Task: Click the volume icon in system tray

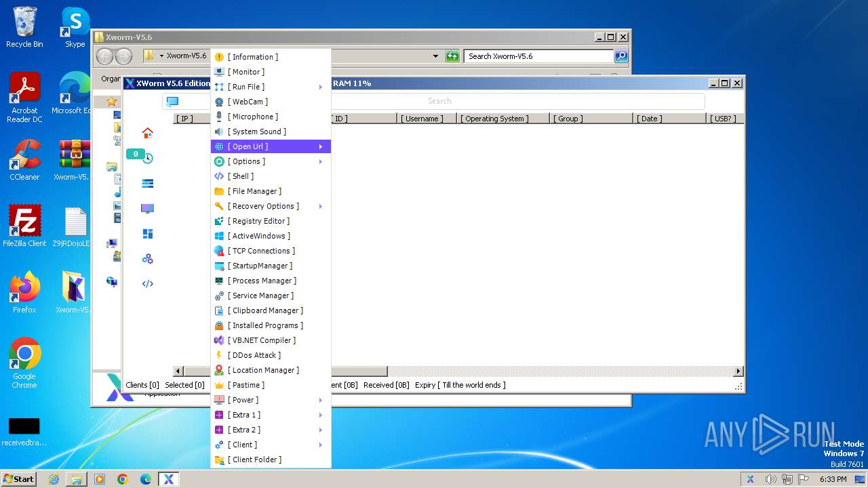Action: pyautogui.click(x=770, y=479)
